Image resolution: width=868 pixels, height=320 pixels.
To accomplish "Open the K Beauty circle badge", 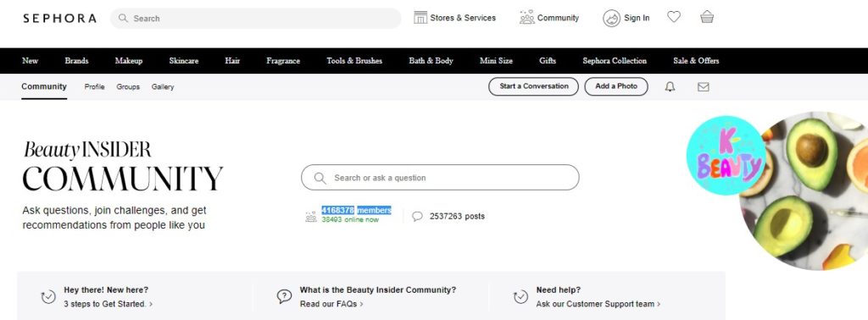I will pyautogui.click(x=726, y=155).
